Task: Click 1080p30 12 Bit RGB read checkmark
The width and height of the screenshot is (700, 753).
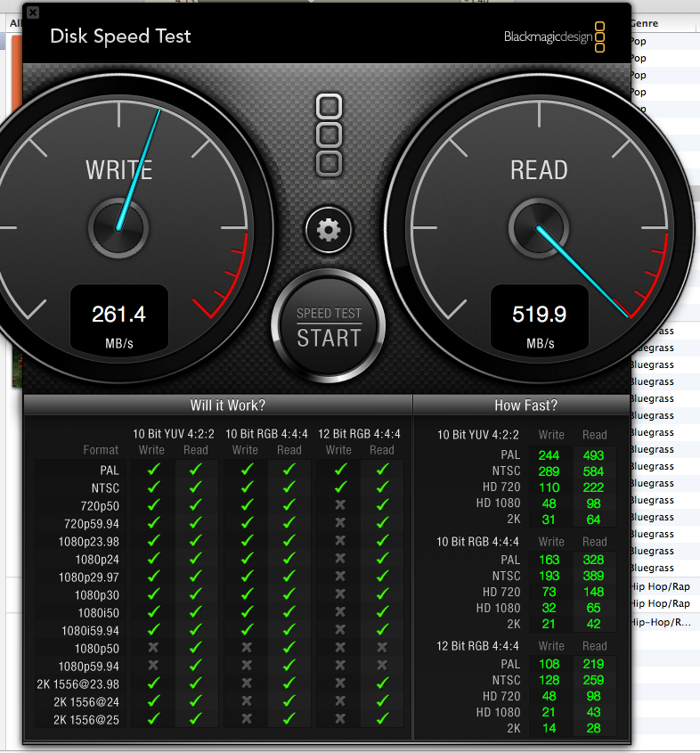Action: point(382,593)
